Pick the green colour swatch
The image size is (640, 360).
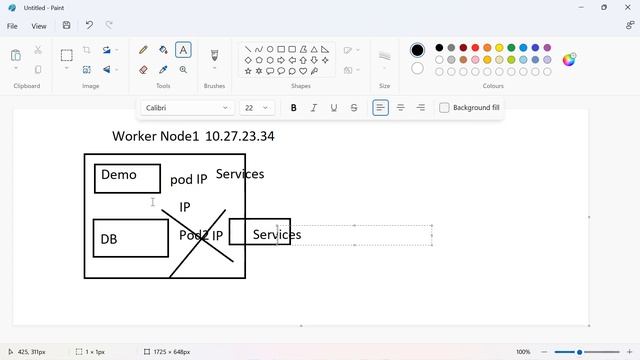tap(511, 48)
